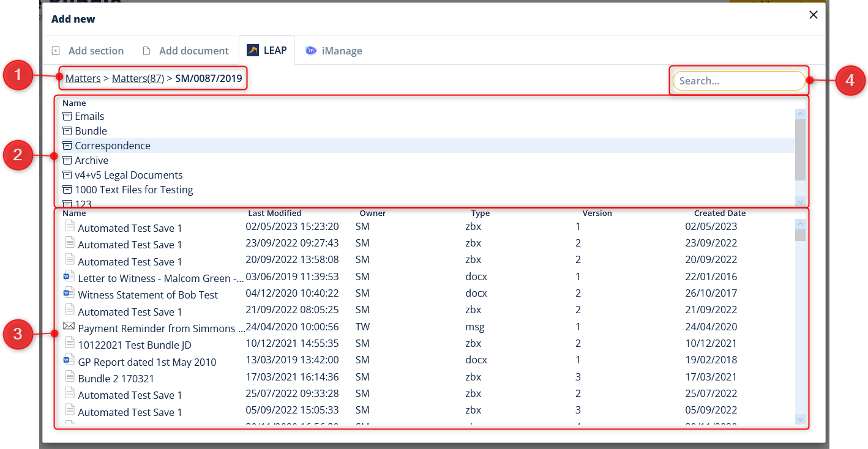Click the Word icon for Letter to Witness
The width and height of the screenshot is (868, 449).
(x=69, y=276)
